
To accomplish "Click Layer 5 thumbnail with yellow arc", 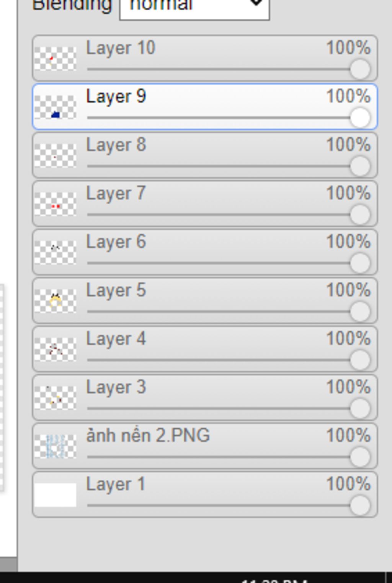I will point(55,301).
